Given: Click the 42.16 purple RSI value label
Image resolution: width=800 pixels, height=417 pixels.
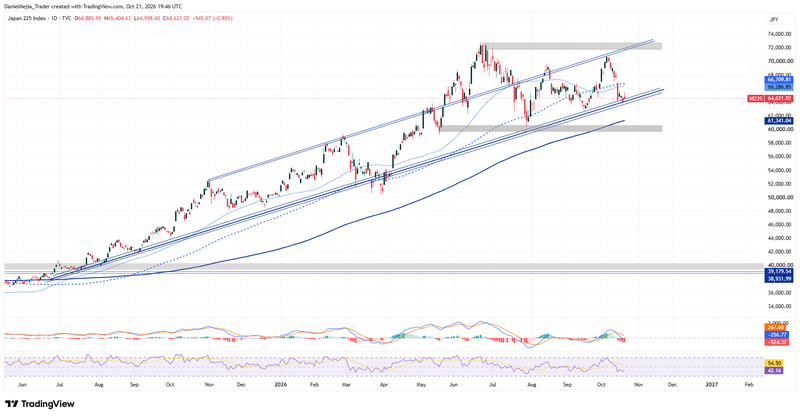Looking at the screenshot, I should (774, 370).
